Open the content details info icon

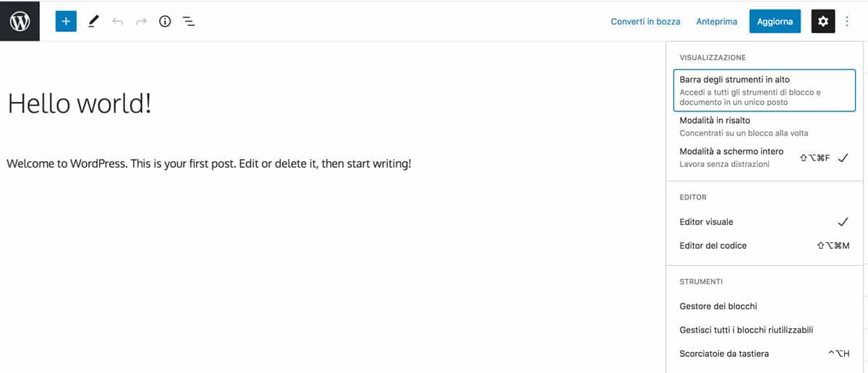pyautogui.click(x=165, y=22)
